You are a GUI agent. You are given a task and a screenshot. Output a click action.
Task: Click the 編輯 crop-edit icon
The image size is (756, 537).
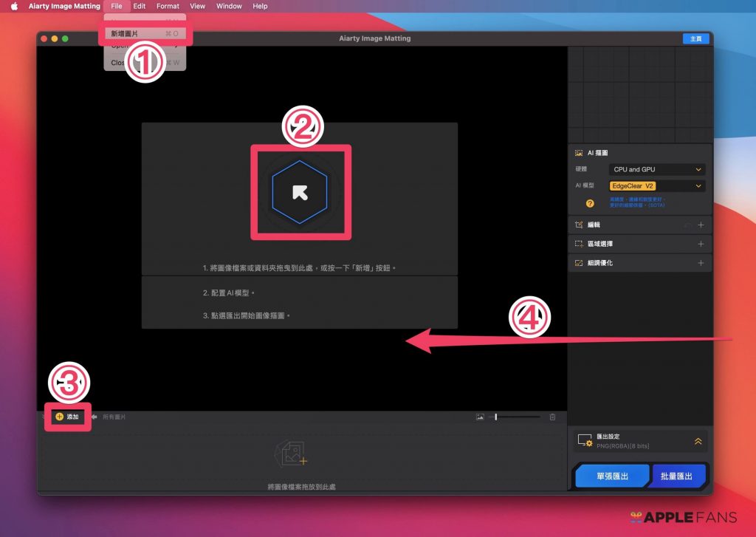[579, 225]
